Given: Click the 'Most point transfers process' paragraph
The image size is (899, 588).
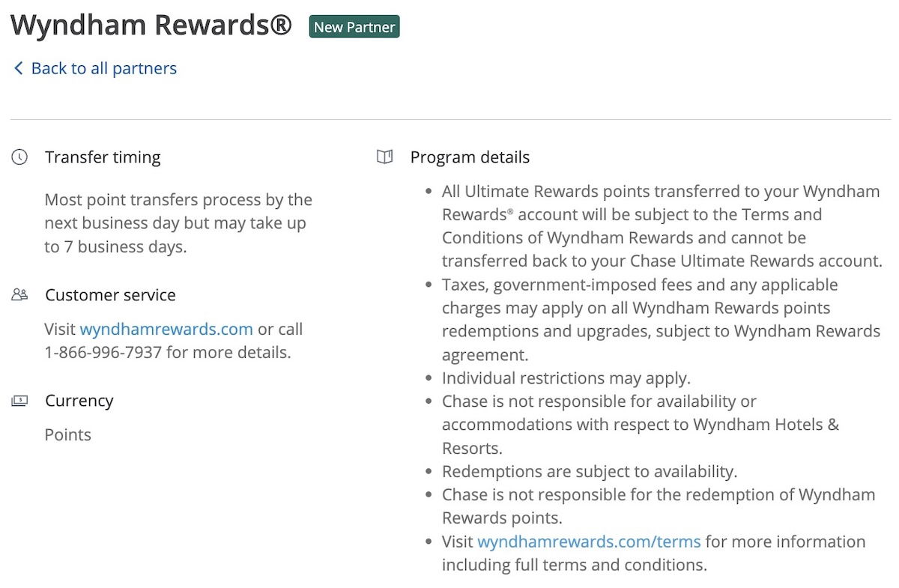Looking at the screenshot, I should tap(178, 223).
